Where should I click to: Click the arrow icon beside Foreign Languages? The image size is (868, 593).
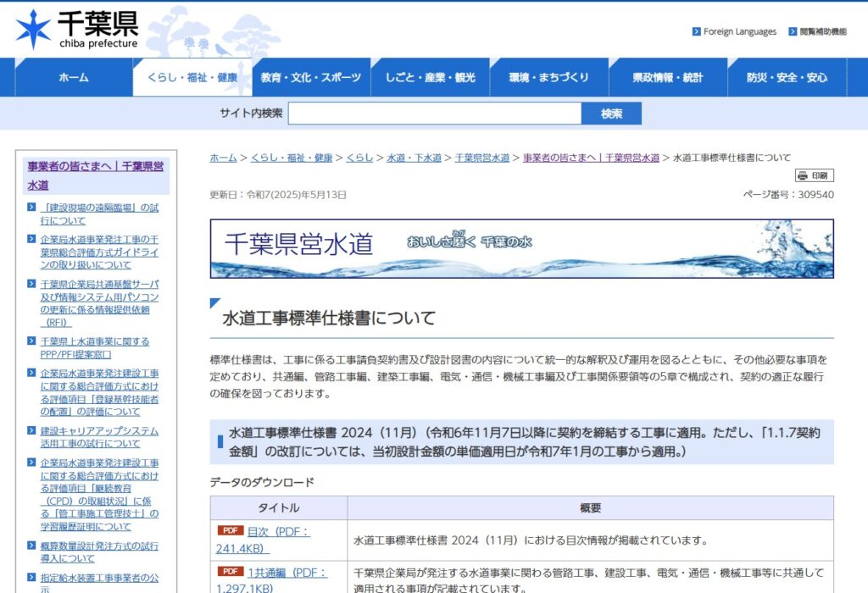click(x=696, y=31)
